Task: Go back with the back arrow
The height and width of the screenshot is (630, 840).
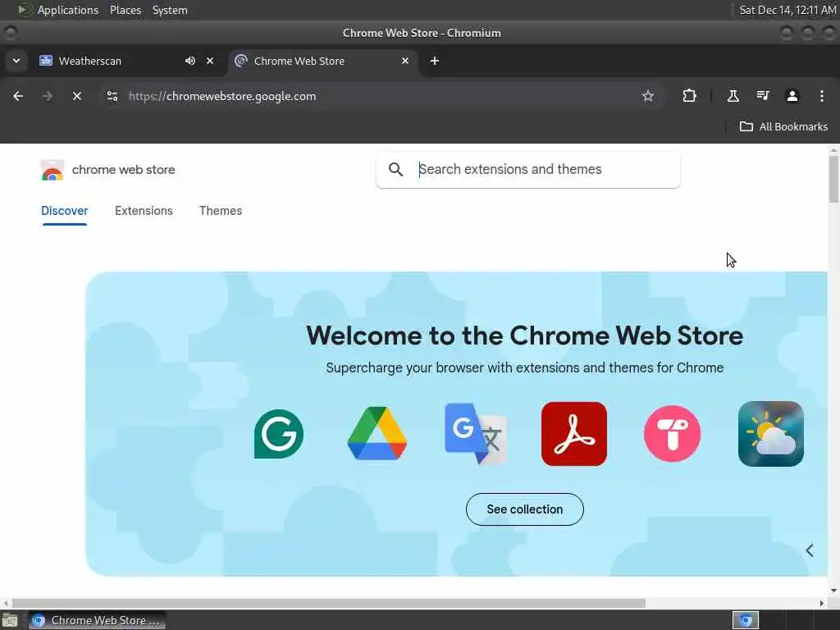Action: 18,96
